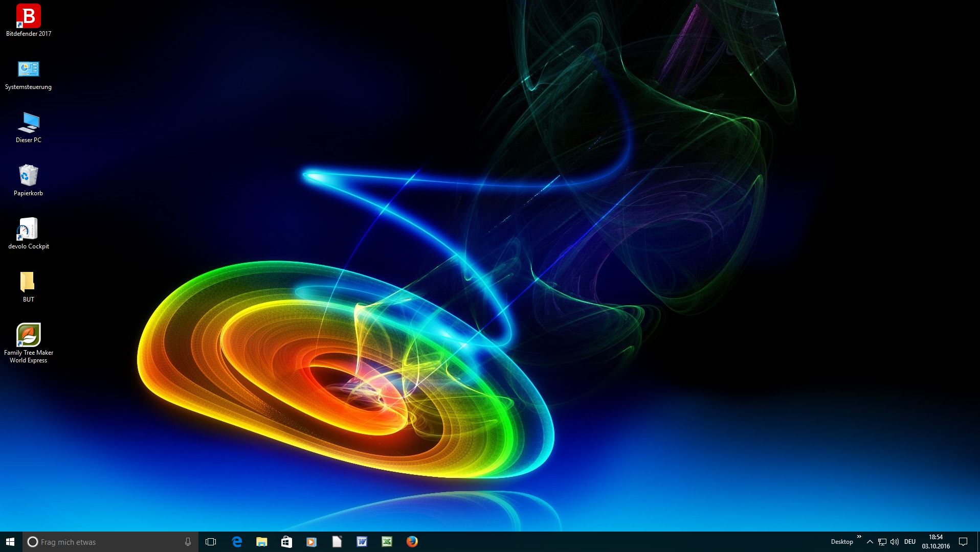Open the Windows Start menu

11,542
